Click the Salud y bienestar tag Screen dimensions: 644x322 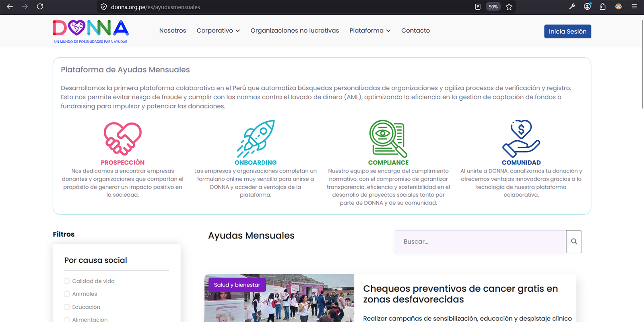[237, 285]
